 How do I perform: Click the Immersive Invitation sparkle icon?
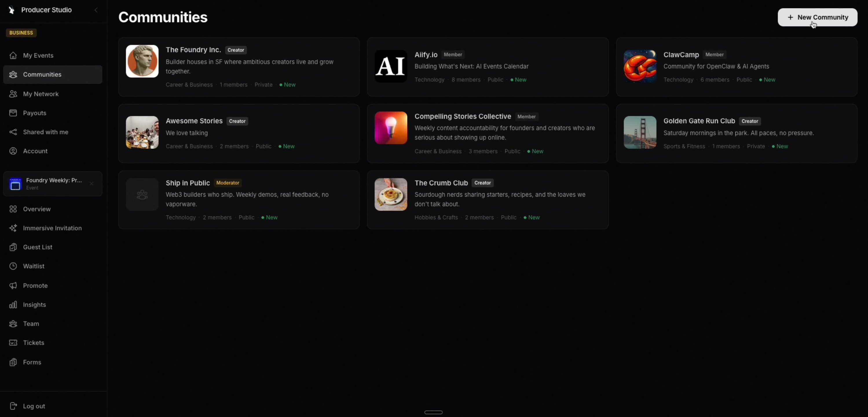tap(13, 228)
